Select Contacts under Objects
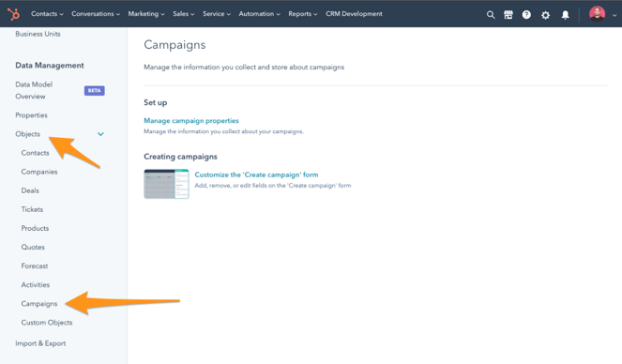The image size is (622, 364). 36,153
